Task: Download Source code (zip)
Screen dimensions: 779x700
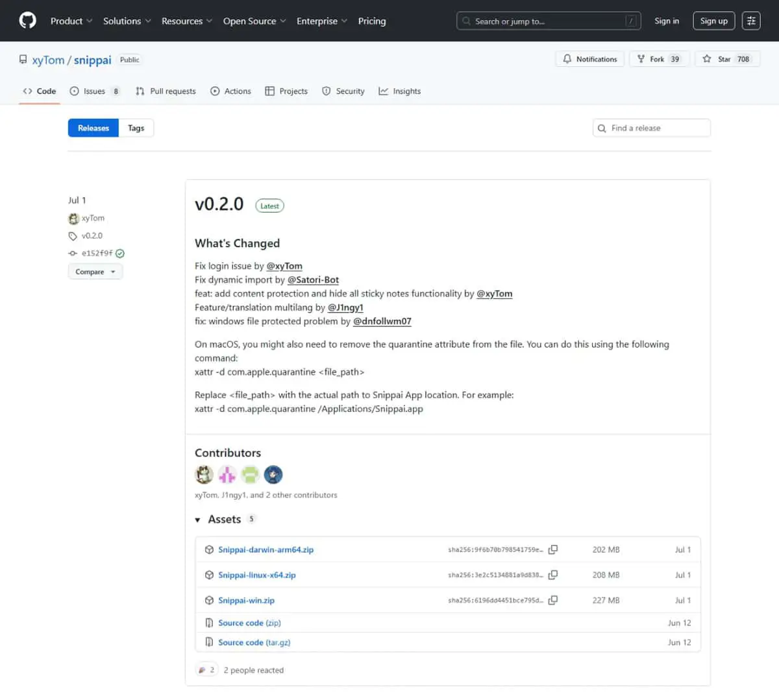Action: (x=249, y=623)
